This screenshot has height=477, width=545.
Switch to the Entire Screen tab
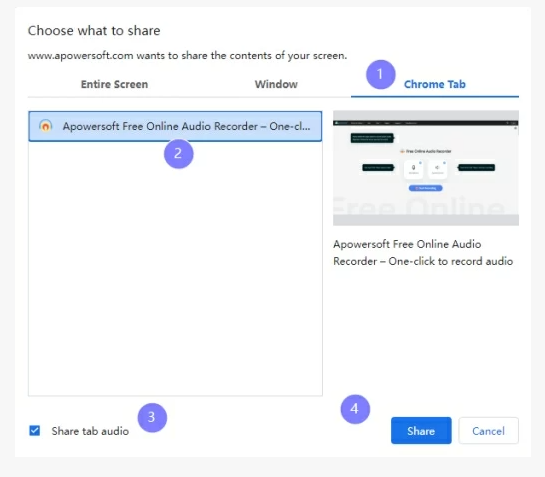pyautogui.click(x=114, y=84)
